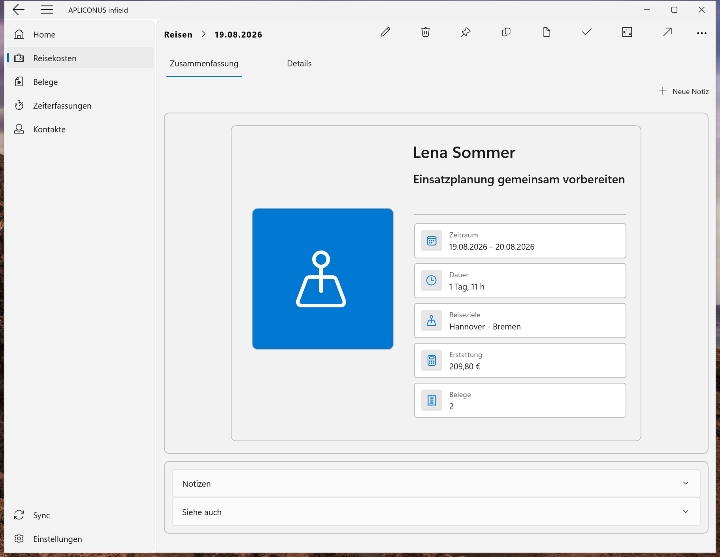Screen dimensions: 720x557
Task: Click the clock icon beside Dauer
Action: point(431,281)
